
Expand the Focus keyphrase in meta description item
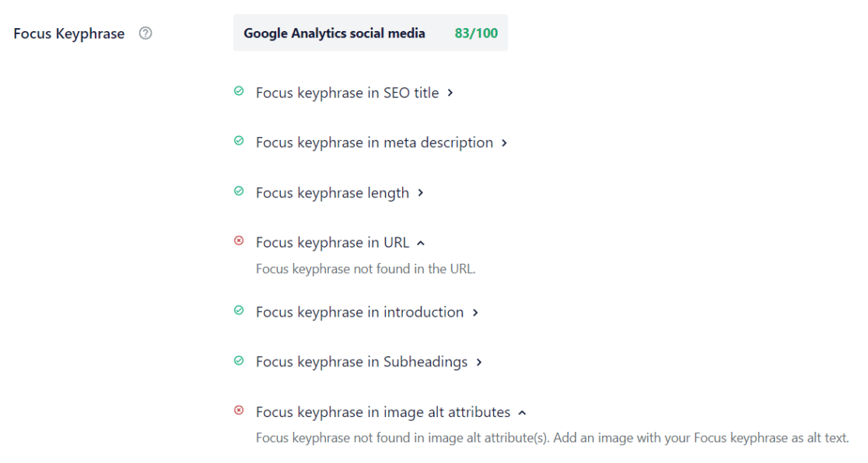(x=504, y=142)
